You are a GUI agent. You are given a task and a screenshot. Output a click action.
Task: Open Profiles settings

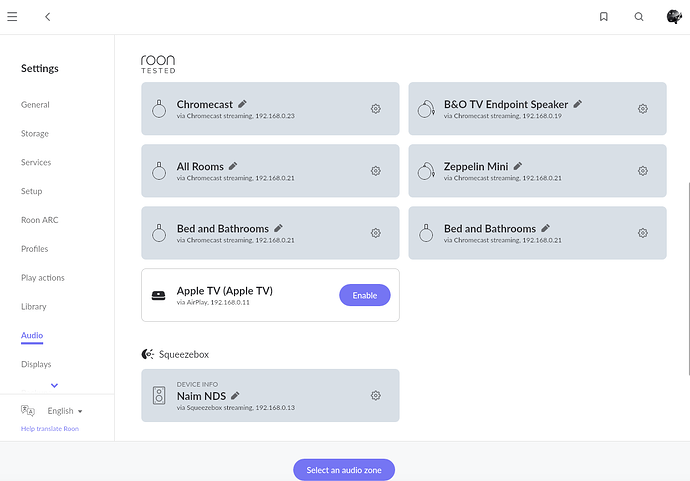tap(35, 249)
